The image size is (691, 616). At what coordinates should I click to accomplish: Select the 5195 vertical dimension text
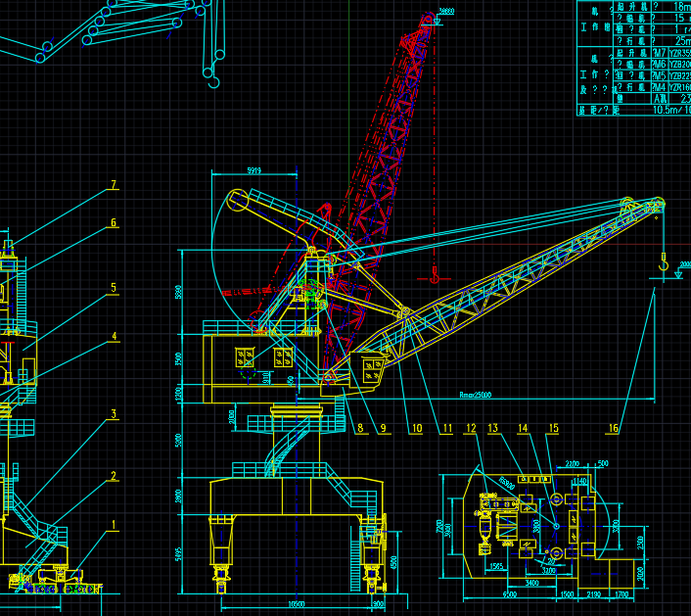point(178,554)
